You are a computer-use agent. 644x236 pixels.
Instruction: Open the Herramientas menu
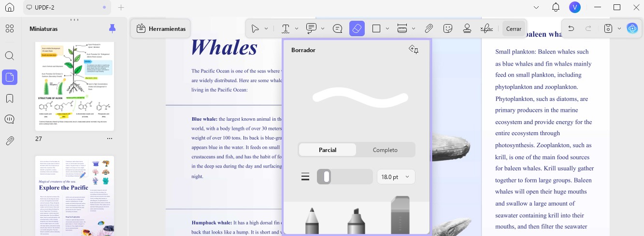tap(160, 29)
